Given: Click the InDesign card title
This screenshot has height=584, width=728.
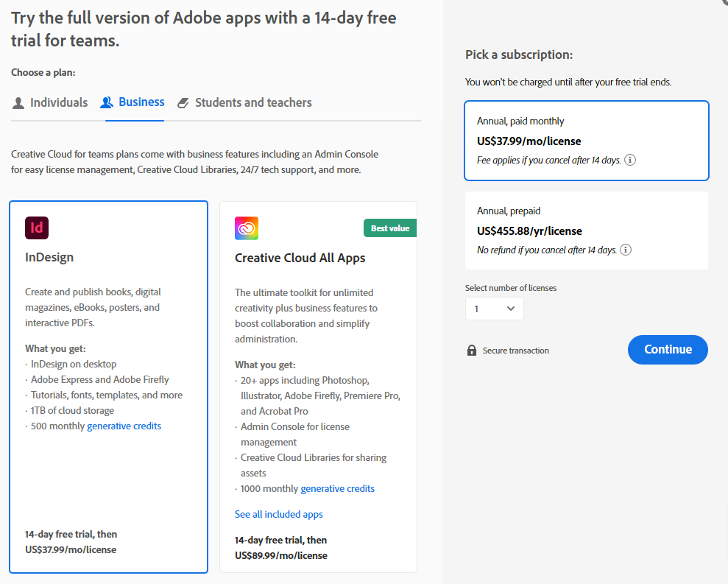Looking at the screenshot, I should click(x=49, y=258).
